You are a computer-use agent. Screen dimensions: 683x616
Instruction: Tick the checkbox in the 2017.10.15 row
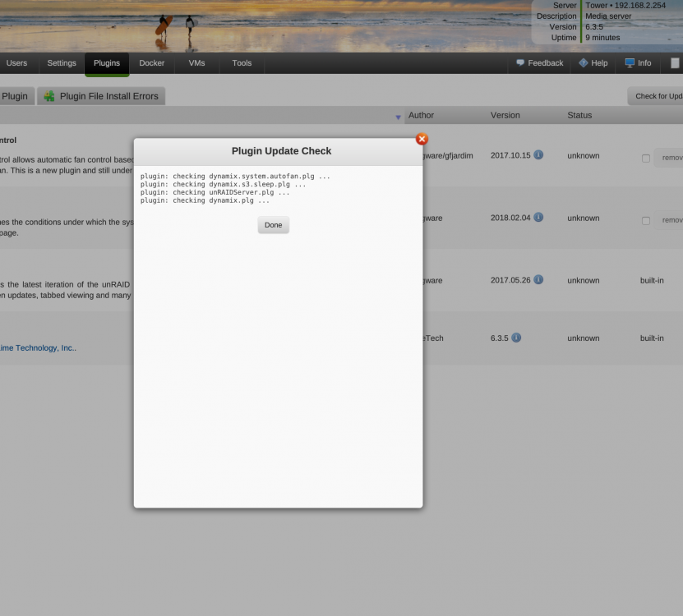(x=646, y=159)
